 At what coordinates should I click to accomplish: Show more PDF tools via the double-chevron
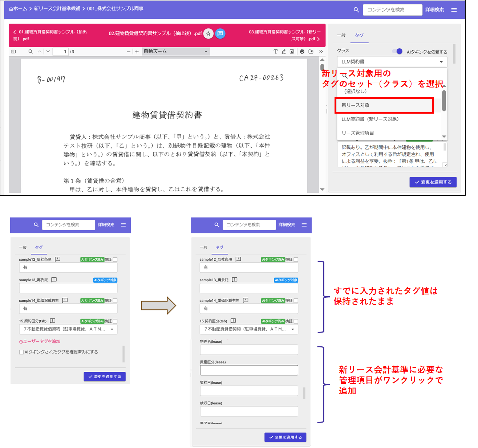pos(321,52)
